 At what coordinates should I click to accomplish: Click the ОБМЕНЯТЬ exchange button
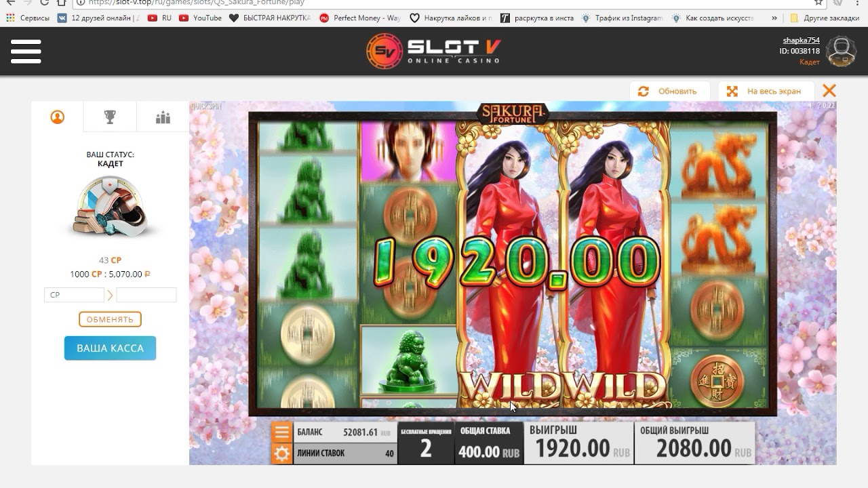(x=110, y=319)
